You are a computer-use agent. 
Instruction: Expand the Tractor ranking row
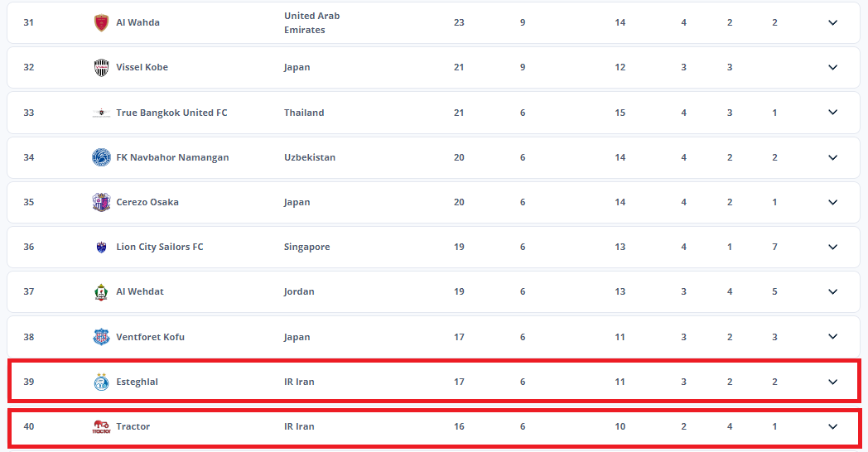point(832,426)
